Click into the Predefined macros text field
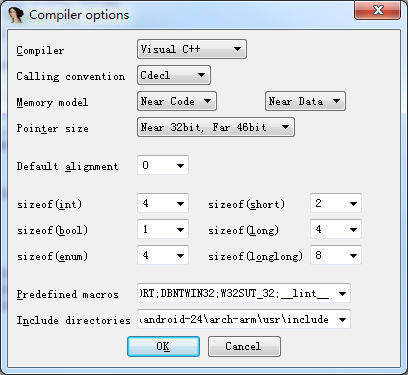The width and height of the screenshot is (408, 375). pos(236,293)
